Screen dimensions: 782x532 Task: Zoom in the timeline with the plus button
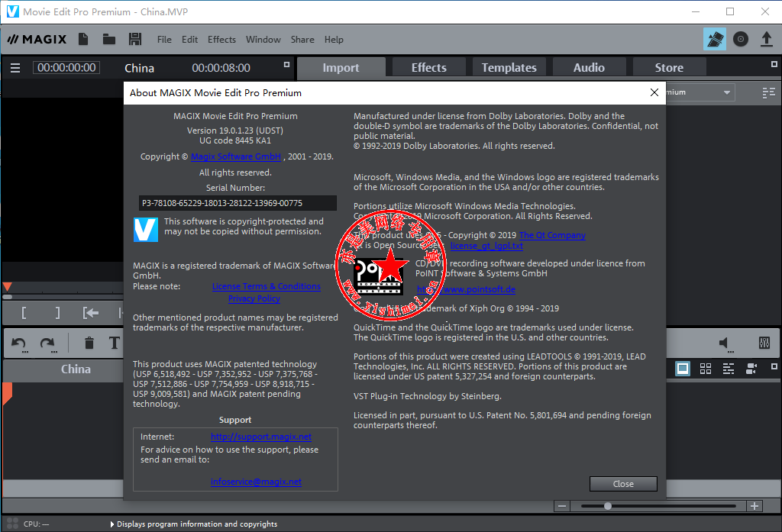[x=755, y=506]
